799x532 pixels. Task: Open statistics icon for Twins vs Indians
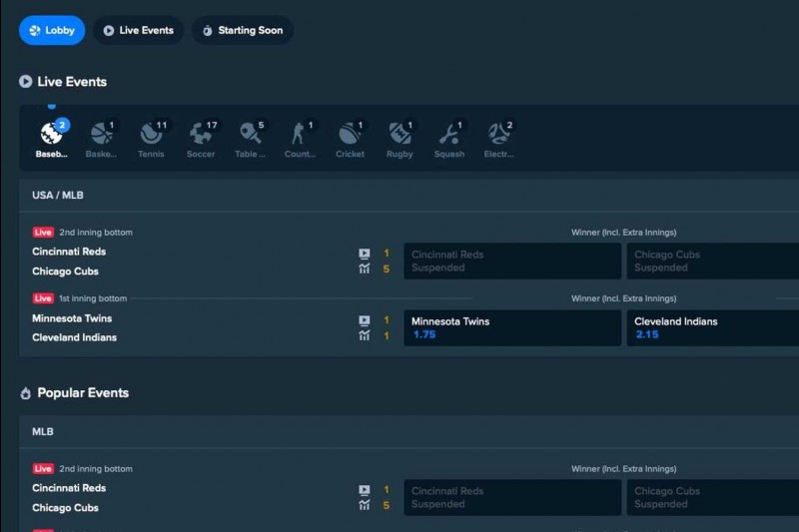point(365,335)
